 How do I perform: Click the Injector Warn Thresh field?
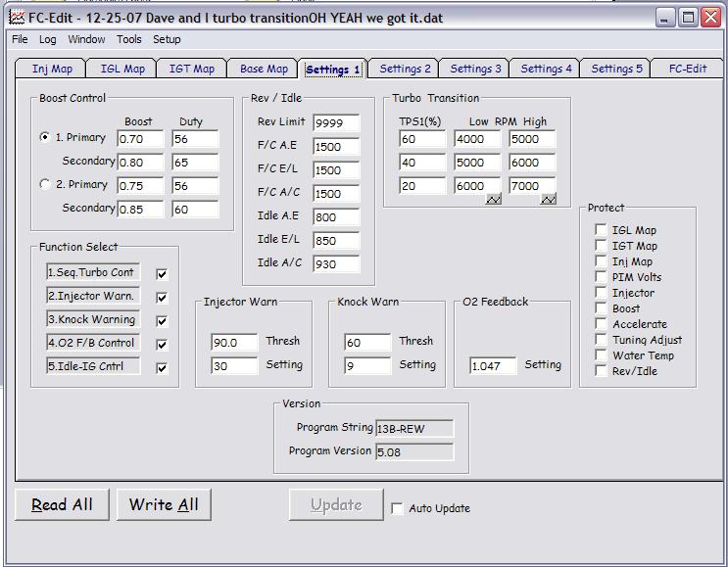[x=234, y=343]
